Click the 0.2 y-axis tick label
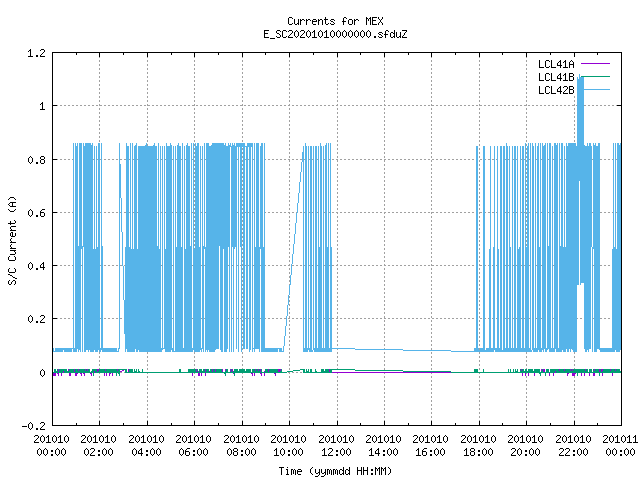 [x=36, y=319]
